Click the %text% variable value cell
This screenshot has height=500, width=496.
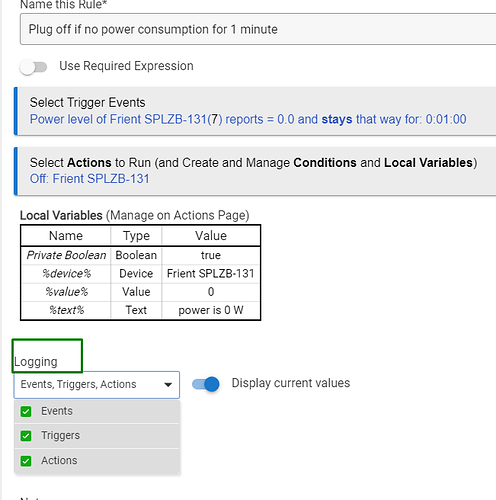click(211, 310)
